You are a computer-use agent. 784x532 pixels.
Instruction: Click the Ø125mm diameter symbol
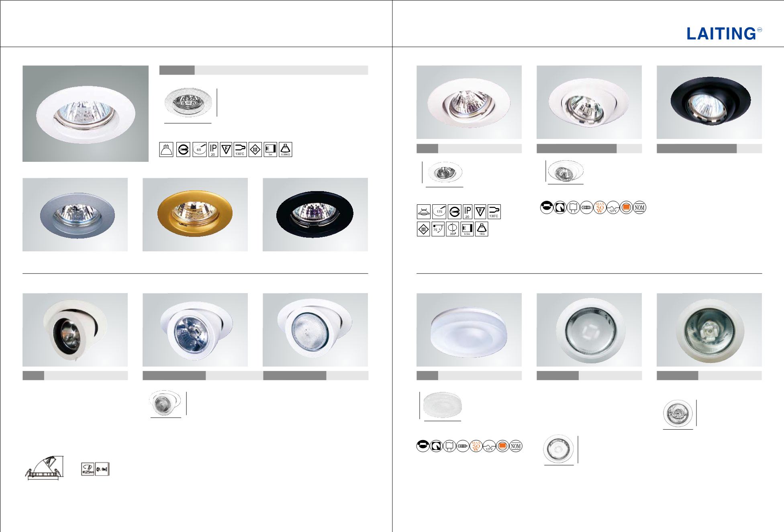click(88, 469)
